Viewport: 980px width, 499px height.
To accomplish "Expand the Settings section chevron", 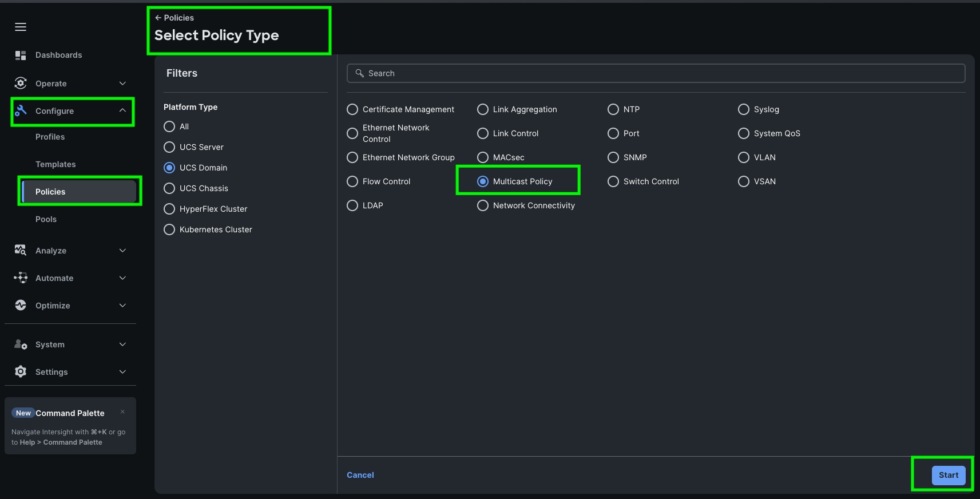I will click(122, 372).
